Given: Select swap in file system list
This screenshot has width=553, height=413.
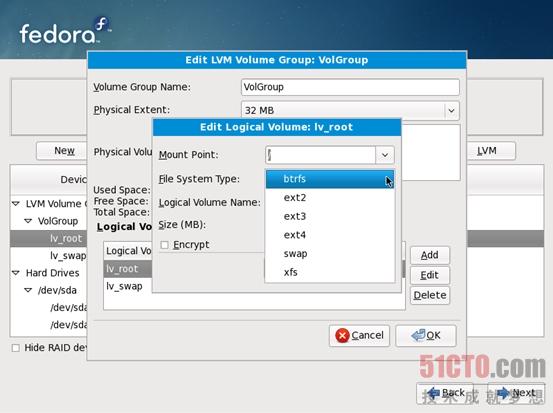Looking at the screenshot, I should coord(330,254).
